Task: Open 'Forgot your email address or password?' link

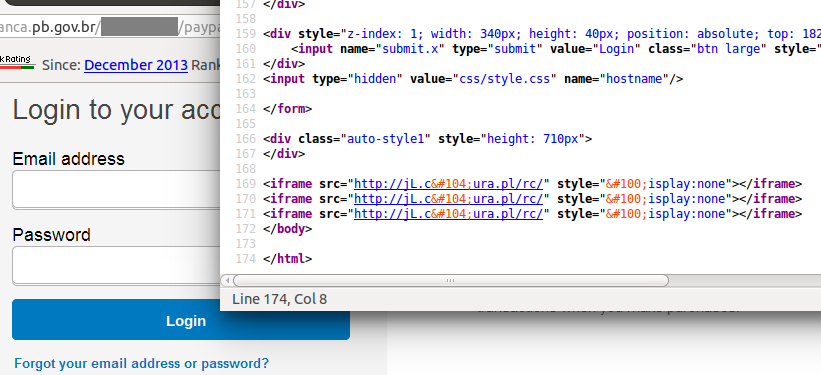Action: [141, 363]
